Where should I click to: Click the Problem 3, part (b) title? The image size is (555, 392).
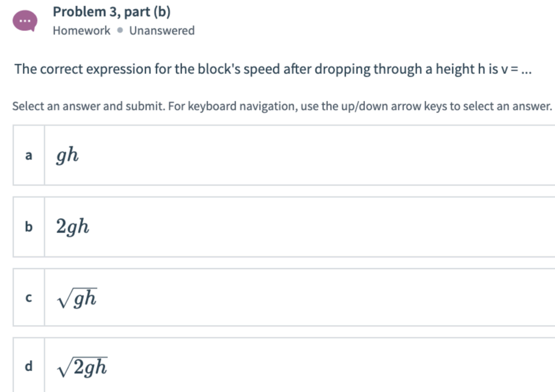pos(112,12)
